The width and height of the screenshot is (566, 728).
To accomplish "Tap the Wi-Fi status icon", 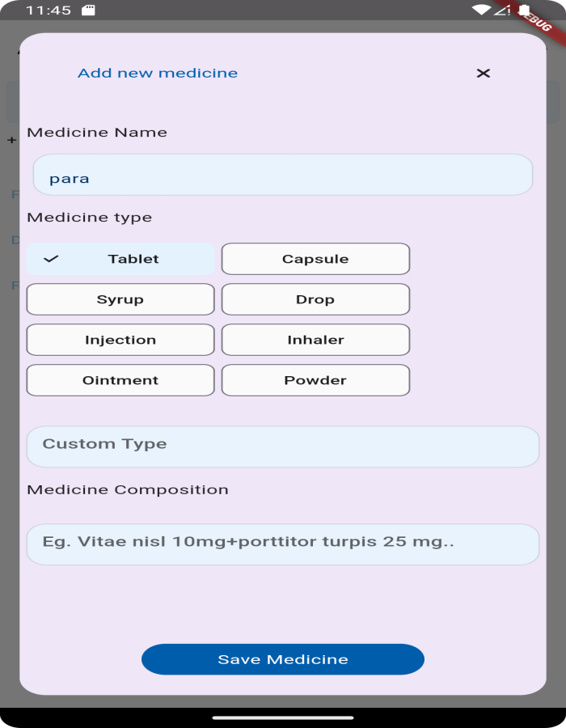I will [x=483, y=11].
